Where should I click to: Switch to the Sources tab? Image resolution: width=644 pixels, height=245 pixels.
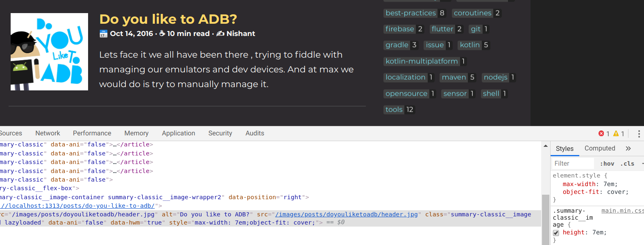[x=11, y=133]
